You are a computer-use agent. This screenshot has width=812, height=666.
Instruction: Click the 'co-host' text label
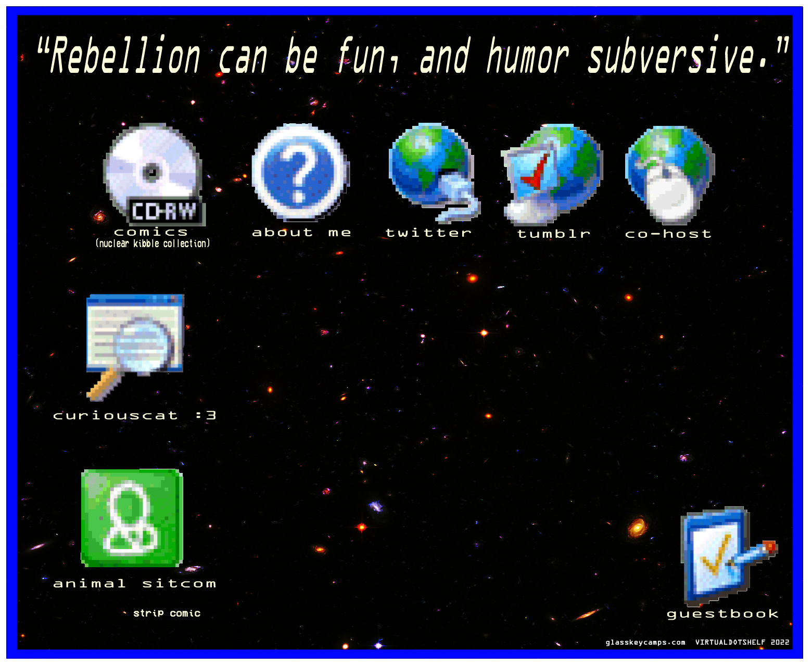click(x=668, y=234)
